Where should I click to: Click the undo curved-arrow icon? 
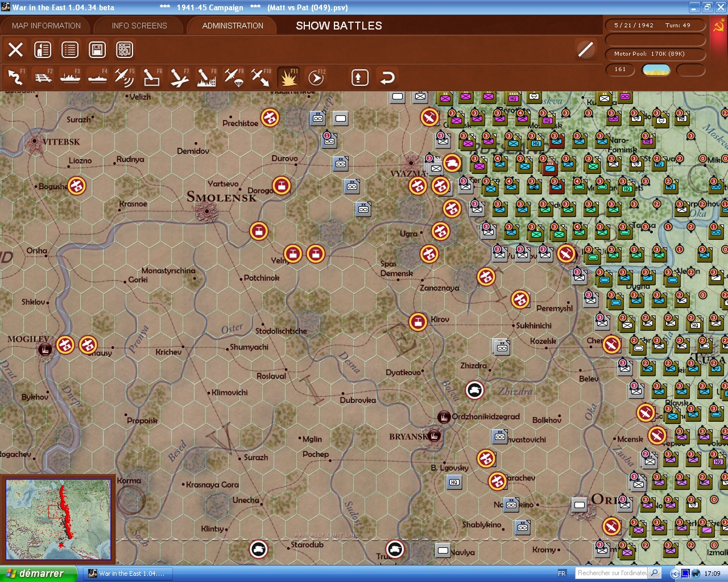coord(387,77)
